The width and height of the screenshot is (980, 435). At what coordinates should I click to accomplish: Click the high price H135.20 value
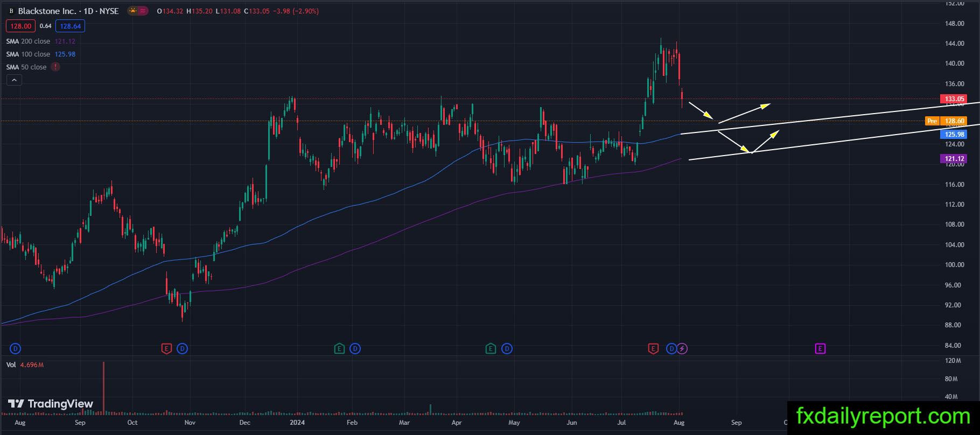[x=199, y=11]
